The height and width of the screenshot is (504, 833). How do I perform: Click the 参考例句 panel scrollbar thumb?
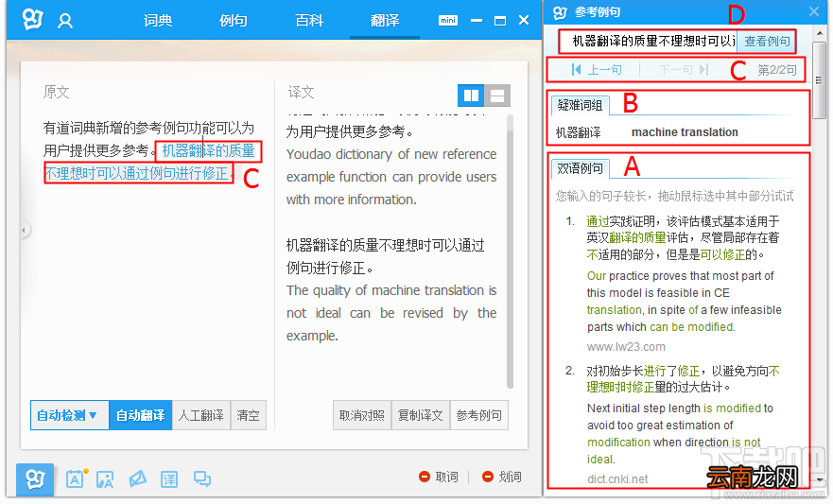[820, 80]
